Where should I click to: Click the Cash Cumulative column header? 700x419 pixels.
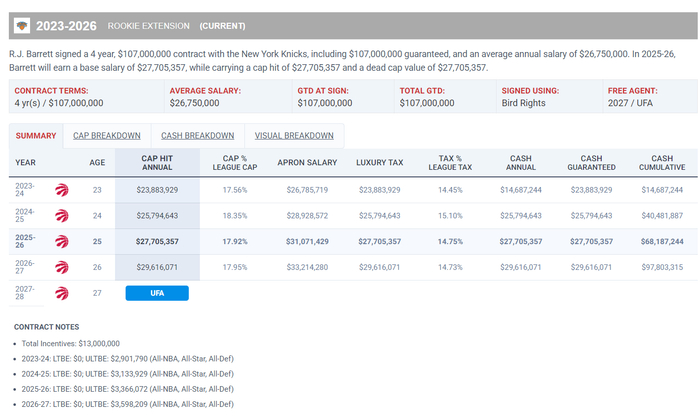coord(662,162)
